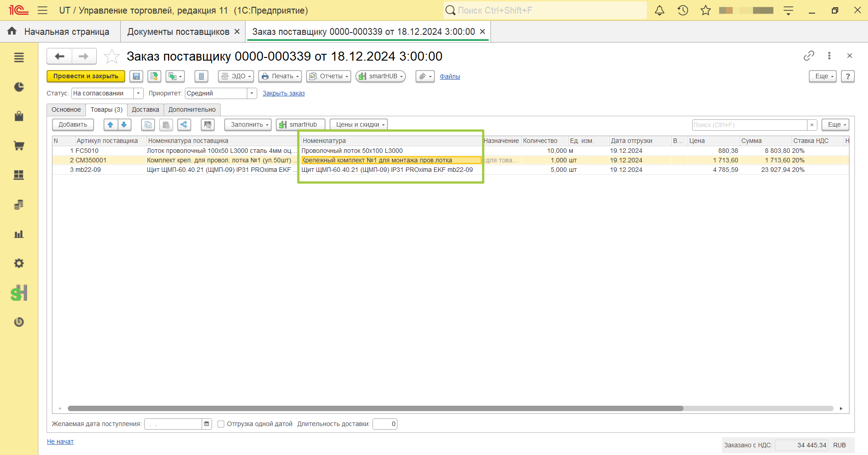Open history clock icon
868x455 pixels.
click(683, 10)
